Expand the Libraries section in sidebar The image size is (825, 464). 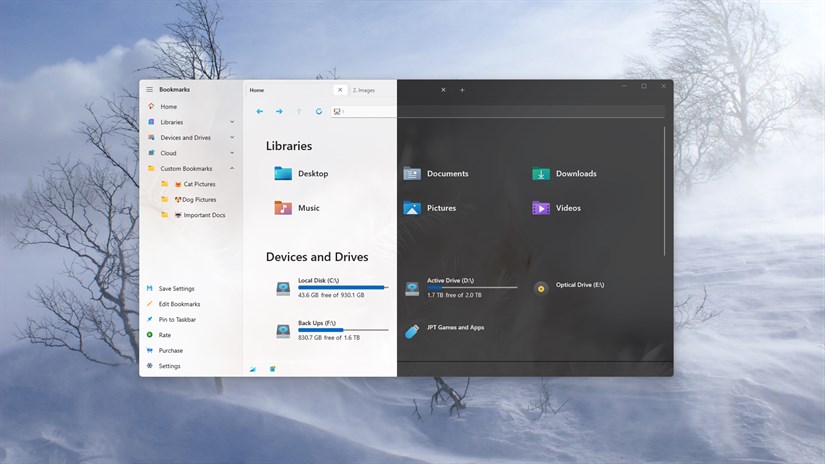232,122
